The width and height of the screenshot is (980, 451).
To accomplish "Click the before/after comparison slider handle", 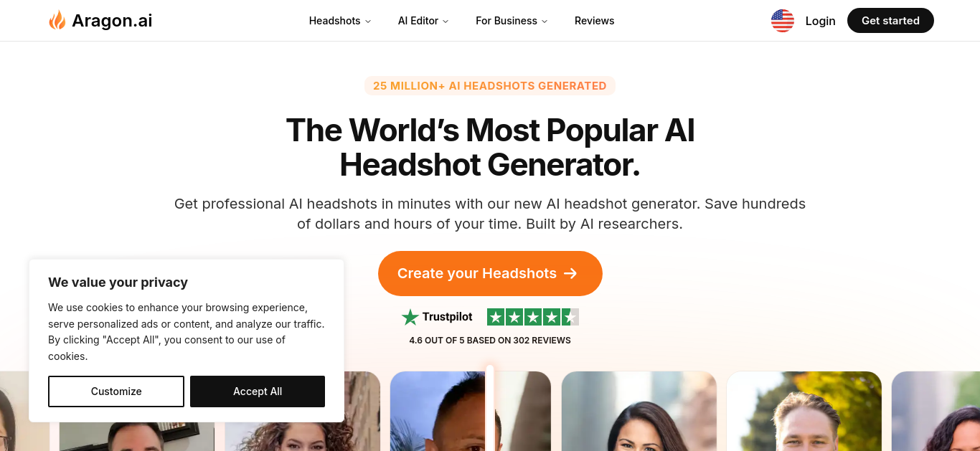I will (x=490, y=408).
